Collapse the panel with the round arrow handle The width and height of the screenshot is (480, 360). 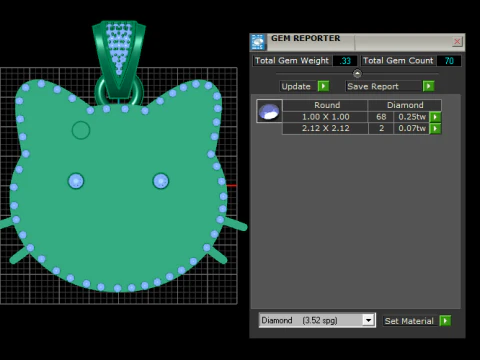pyautogui.click(x=357, y=73)
